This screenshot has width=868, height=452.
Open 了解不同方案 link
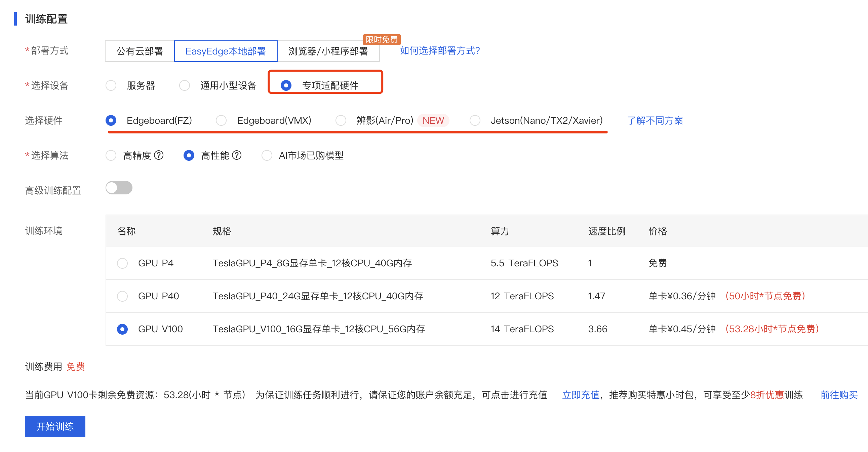coord(655,120)
